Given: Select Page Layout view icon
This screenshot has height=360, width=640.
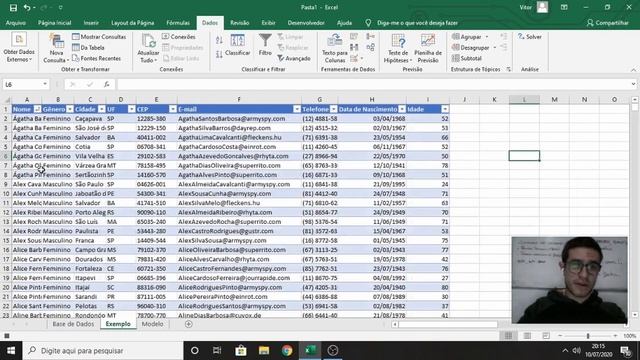Looking at the screenshot, I should click(527, 336).
